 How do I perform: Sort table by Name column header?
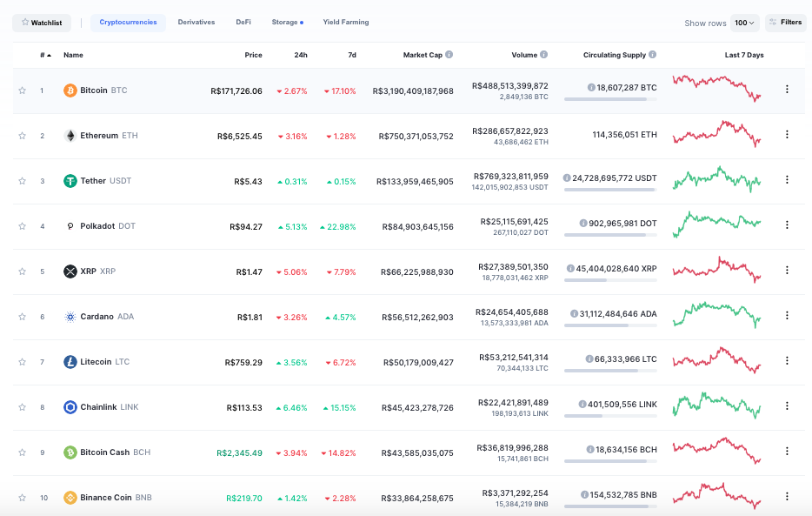coord(73,55)
